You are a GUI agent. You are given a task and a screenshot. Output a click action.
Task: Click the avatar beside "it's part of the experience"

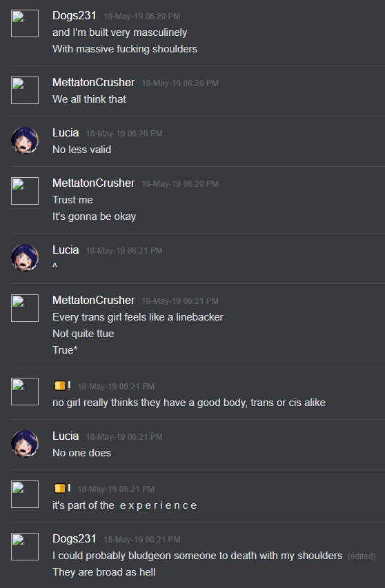coord(25,494)
